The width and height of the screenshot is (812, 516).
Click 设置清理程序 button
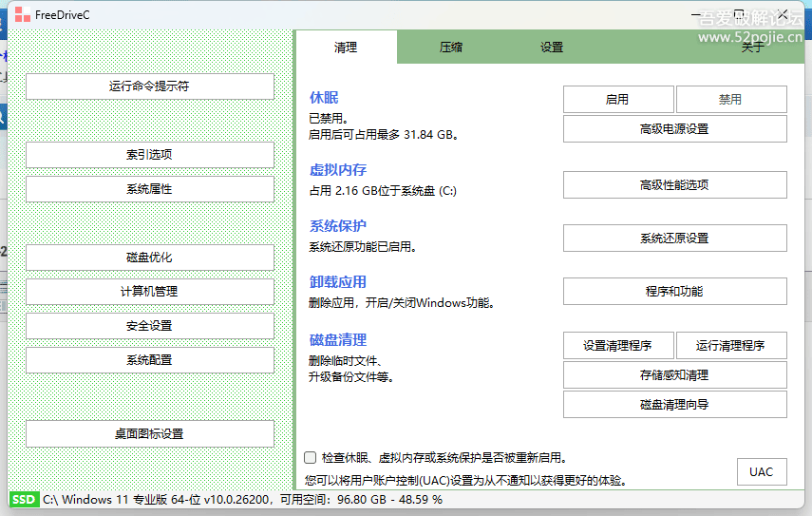618,346
